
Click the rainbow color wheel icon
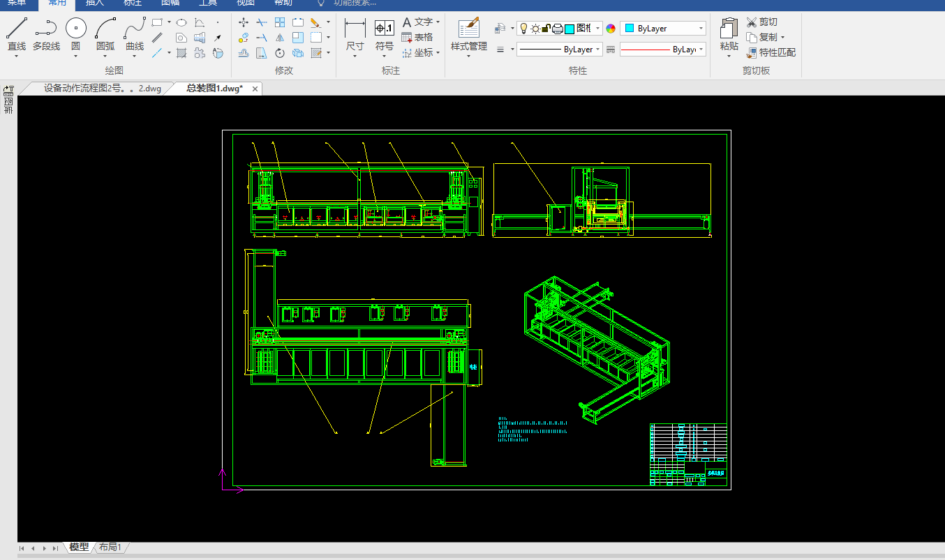click(x=611, y=29)
